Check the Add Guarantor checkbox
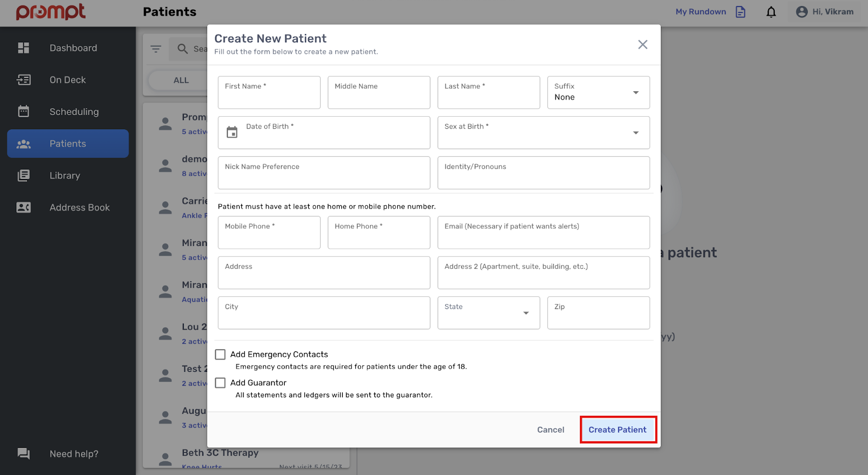 [220, 383]
